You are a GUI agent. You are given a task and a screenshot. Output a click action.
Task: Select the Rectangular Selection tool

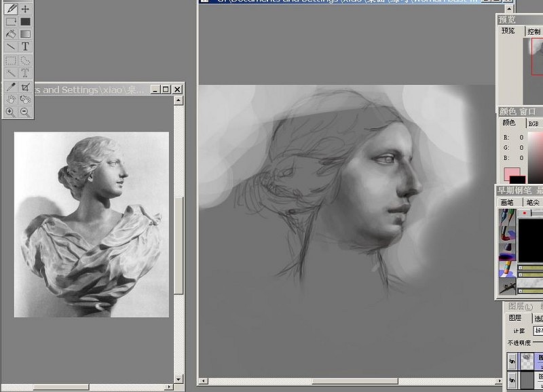pos(11,60)
